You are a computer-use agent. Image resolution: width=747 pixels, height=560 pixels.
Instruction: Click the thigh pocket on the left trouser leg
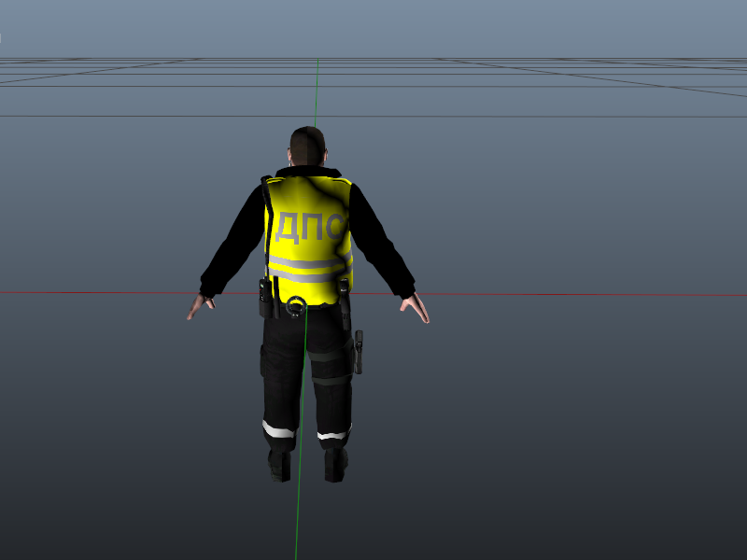pyautogui.click(x=271, y=359)
